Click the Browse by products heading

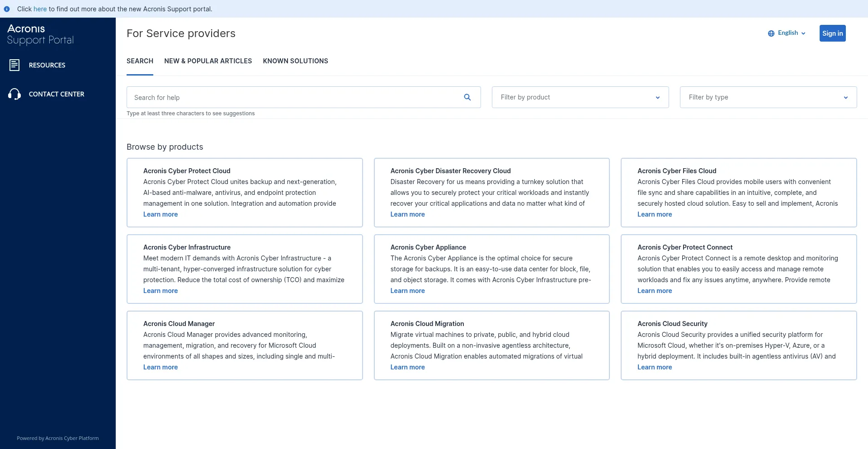pyautogui.click(x=165, y=147)
